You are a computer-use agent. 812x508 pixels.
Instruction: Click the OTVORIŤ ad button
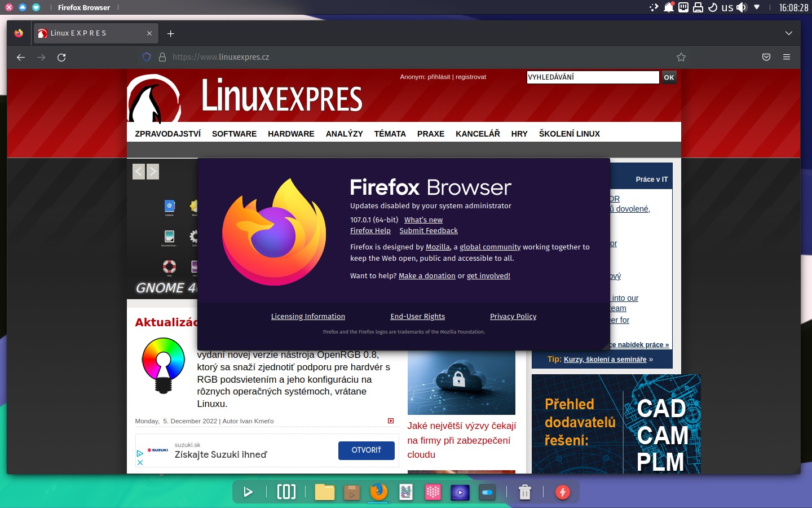click(367, 450)
